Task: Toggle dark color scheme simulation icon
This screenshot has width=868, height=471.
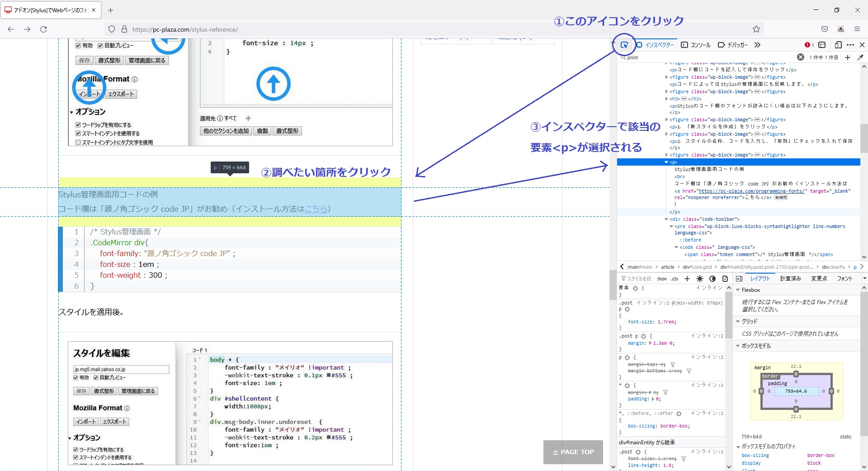Action: coord(712,279)
